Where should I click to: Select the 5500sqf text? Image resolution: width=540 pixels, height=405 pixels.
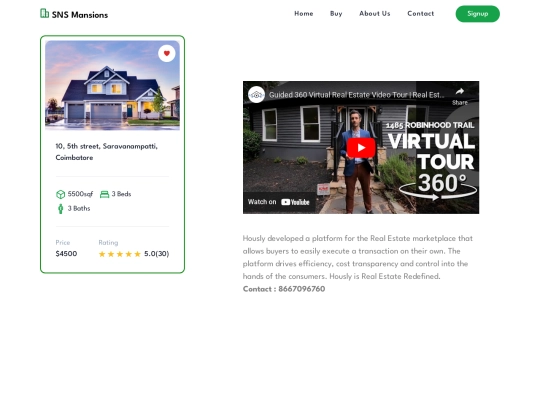click(80, 194)
